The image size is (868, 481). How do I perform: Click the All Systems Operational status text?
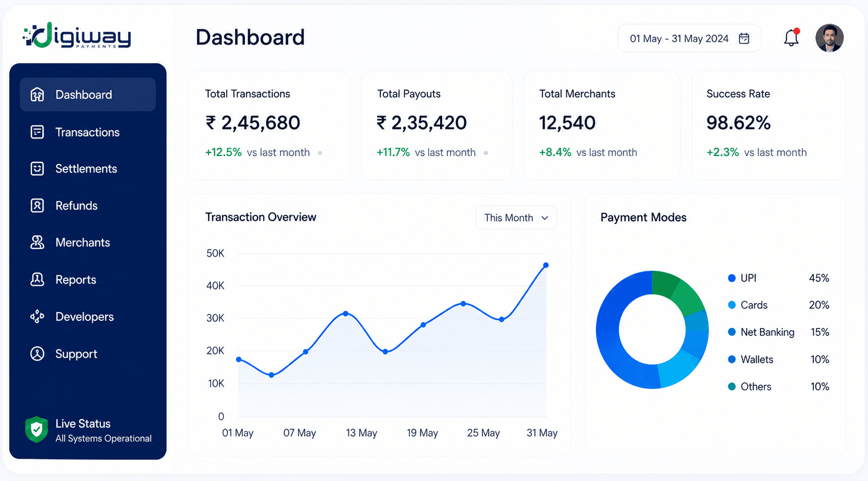tap(104, 438)
